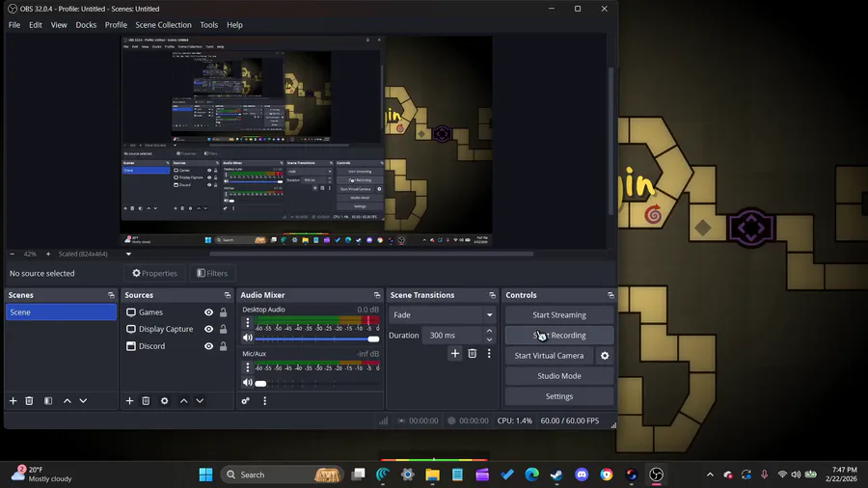868x488 pixels.
Task: Open source properties gear in Sources dock
Action: [x=164, y=400]
